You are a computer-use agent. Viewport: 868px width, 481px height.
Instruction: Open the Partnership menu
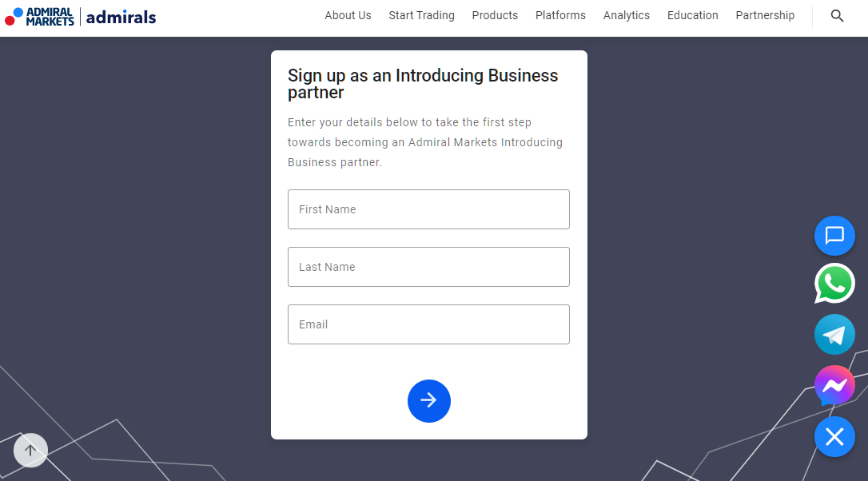point(765,15)
